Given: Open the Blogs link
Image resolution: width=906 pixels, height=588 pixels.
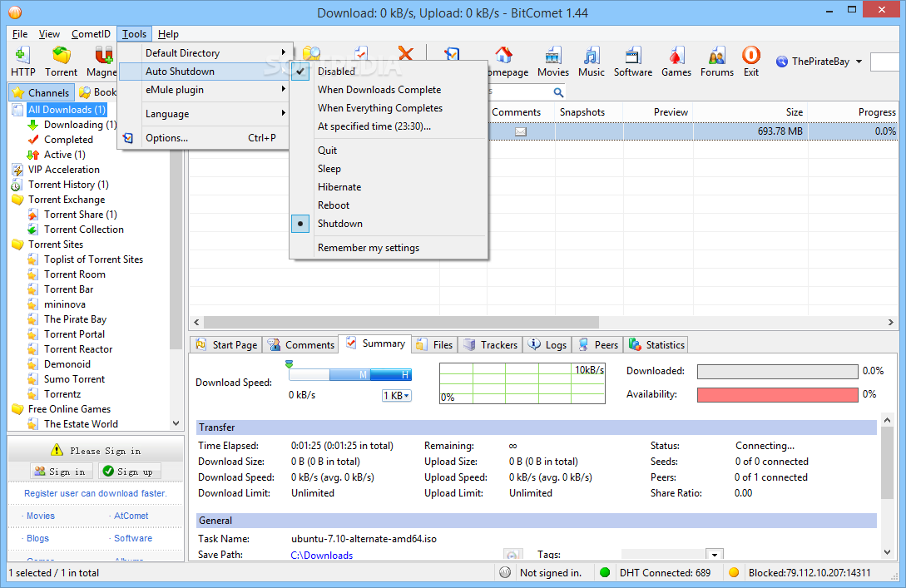Looking at the screenshot, I should click(37, 538).
